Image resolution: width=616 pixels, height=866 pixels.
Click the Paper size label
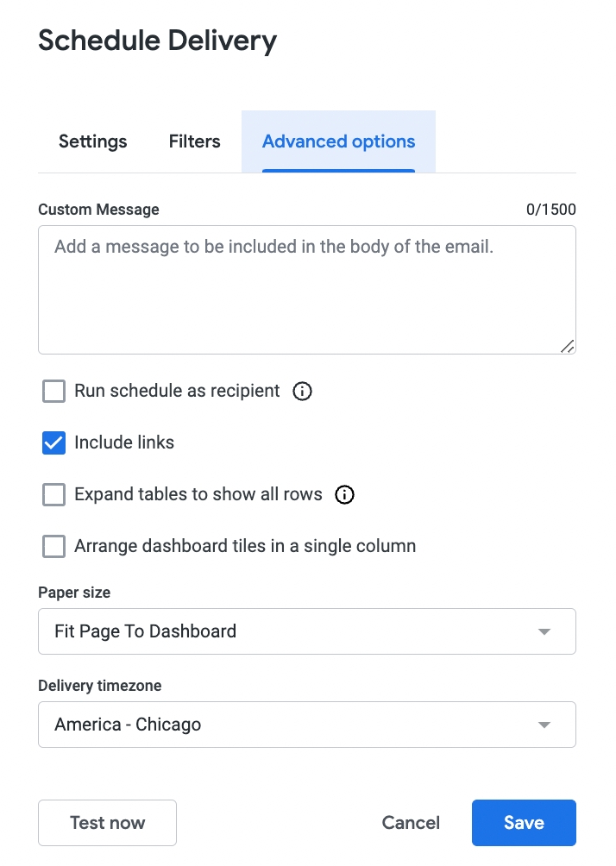pyautogui.click(x=74, y=593)
